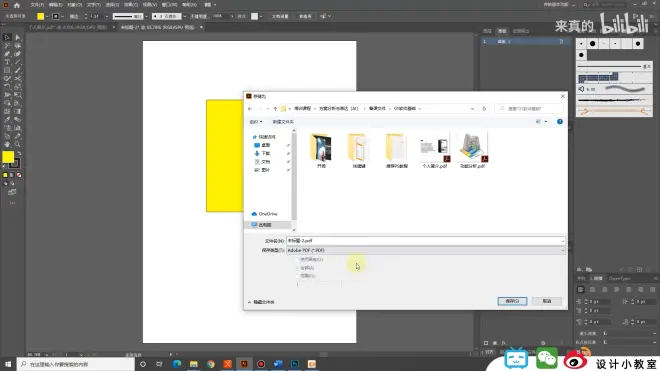Image resolution: width=660 pixels, height=371 pixels.
Task: Open the stroke color dropdown in control bar
Action: 62,16
